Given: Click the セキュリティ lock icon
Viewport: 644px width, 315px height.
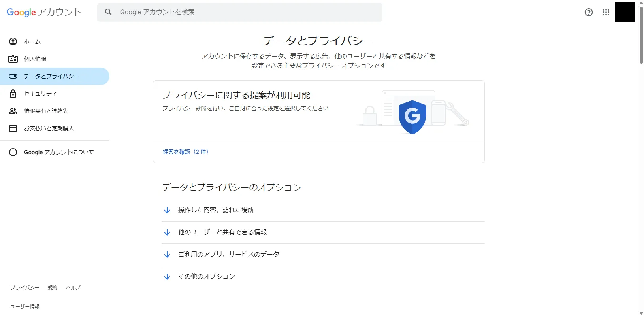Looking at the screenshot, I should (x=13, y=94).
